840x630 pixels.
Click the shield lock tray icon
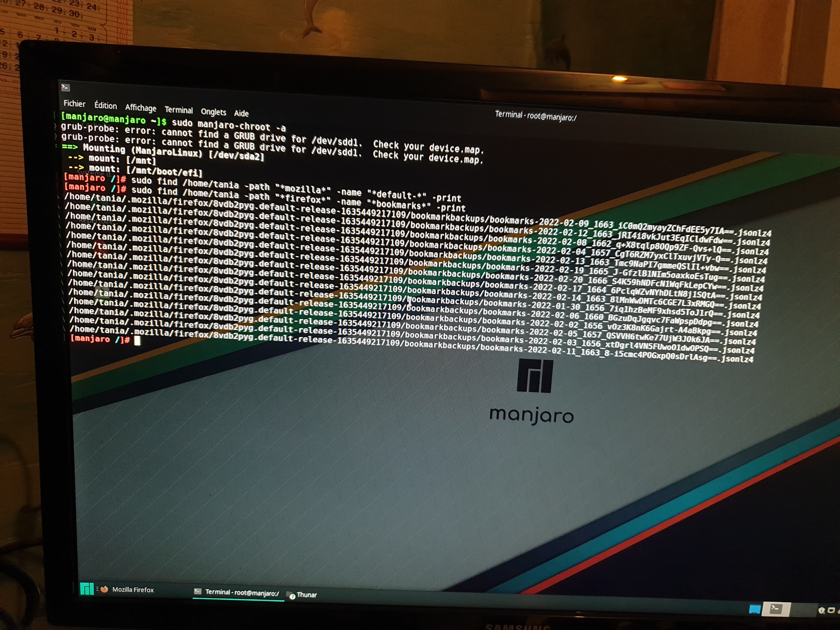click(821, 610)
